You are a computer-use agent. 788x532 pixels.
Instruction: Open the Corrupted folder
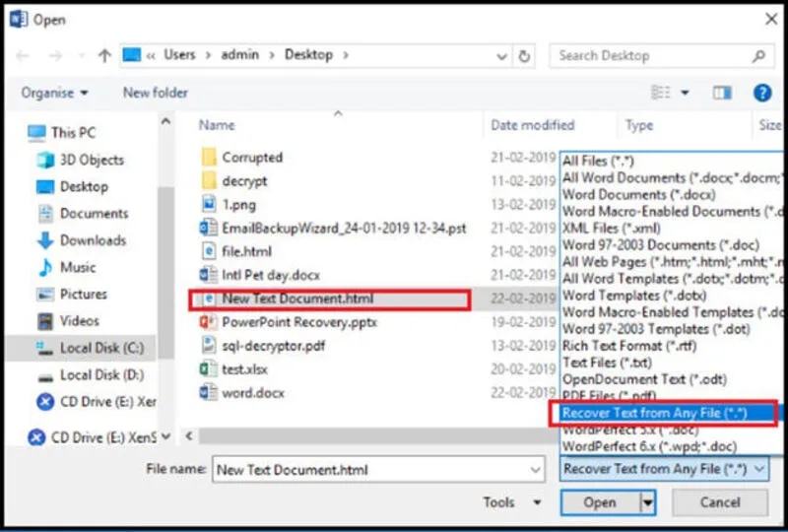(x=252, y=158)
